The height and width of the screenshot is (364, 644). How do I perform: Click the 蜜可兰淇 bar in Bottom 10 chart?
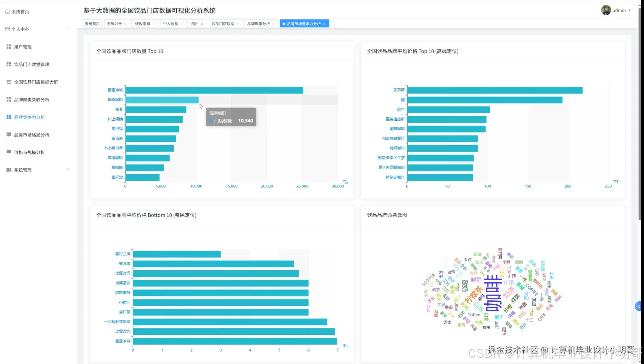(177, 254)
